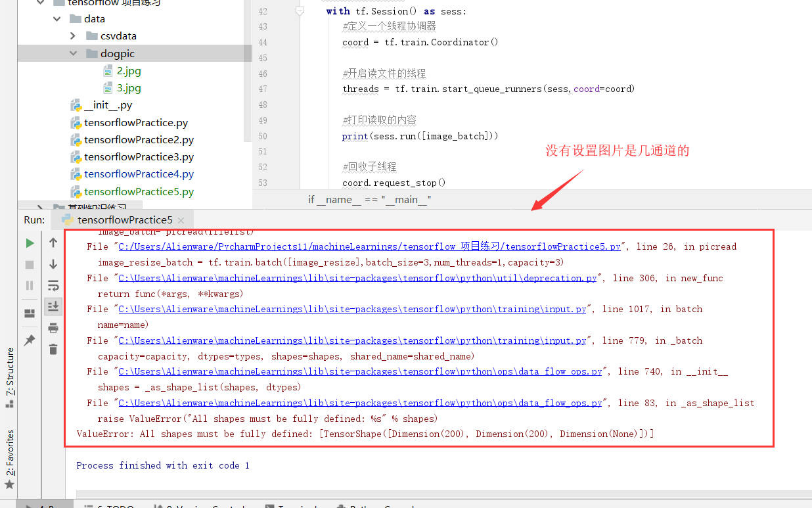Open the deprecation.py traceback link

357,278
